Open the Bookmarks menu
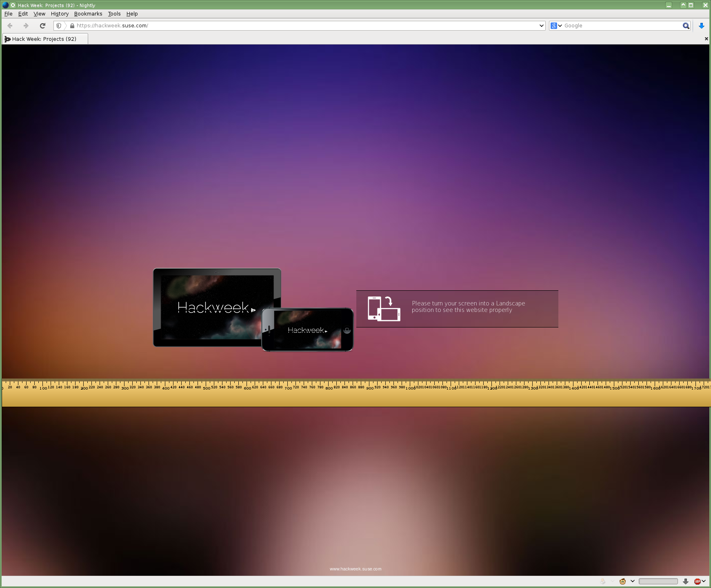The height and width of the screenshot is (588, 711). [x=88, y=14]
